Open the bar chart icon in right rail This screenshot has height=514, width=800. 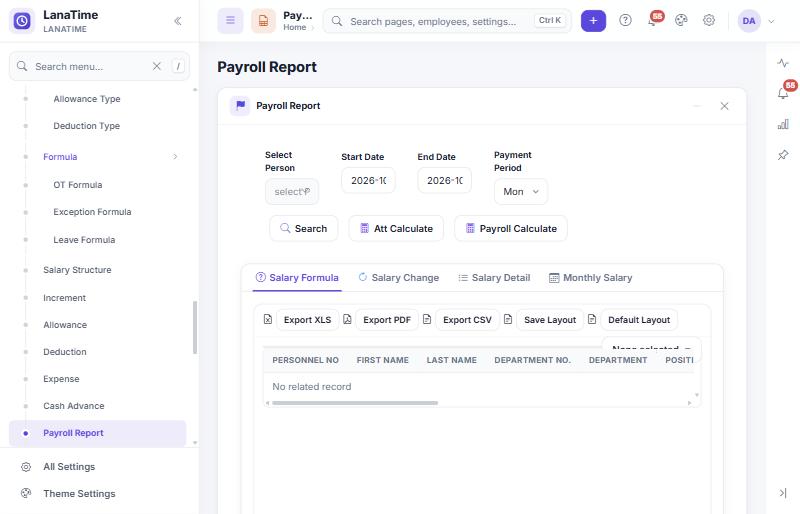[x=783, y=124]
